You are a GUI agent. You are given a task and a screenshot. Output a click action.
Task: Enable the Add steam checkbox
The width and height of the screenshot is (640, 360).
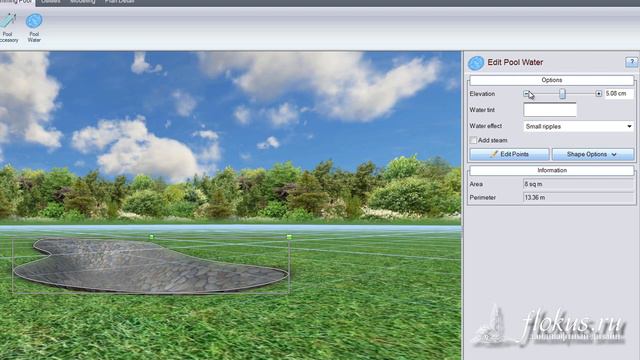pyautogui.click(x=473, y=140)
